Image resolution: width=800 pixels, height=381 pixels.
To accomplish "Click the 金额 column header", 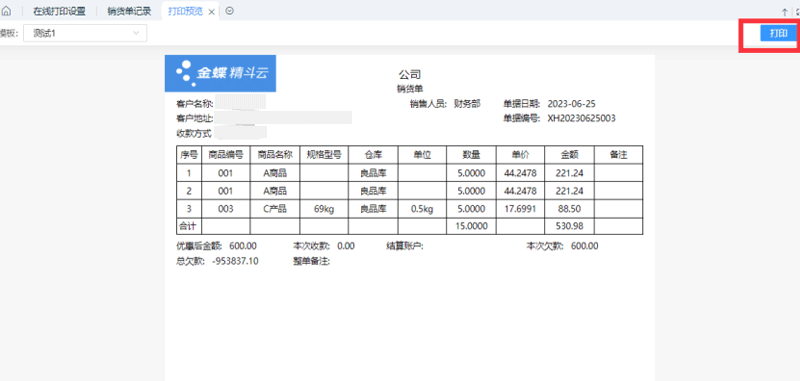I will (569, 155).
